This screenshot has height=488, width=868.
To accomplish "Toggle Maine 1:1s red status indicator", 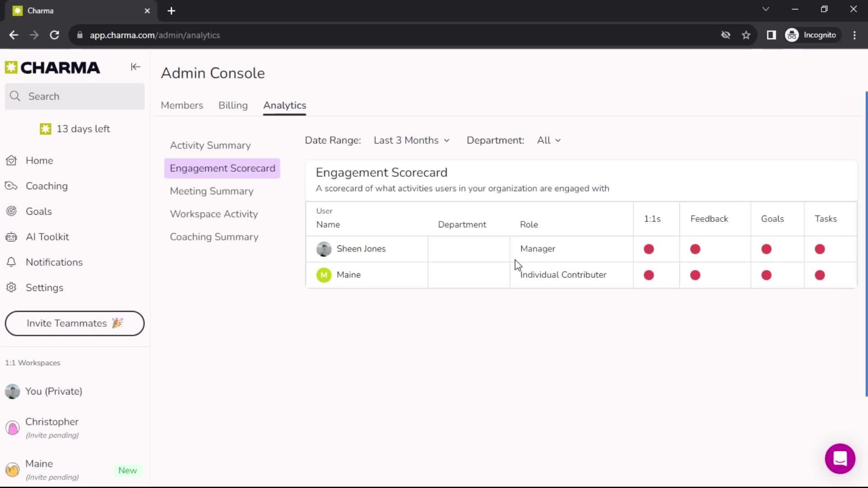I will 649,274.
